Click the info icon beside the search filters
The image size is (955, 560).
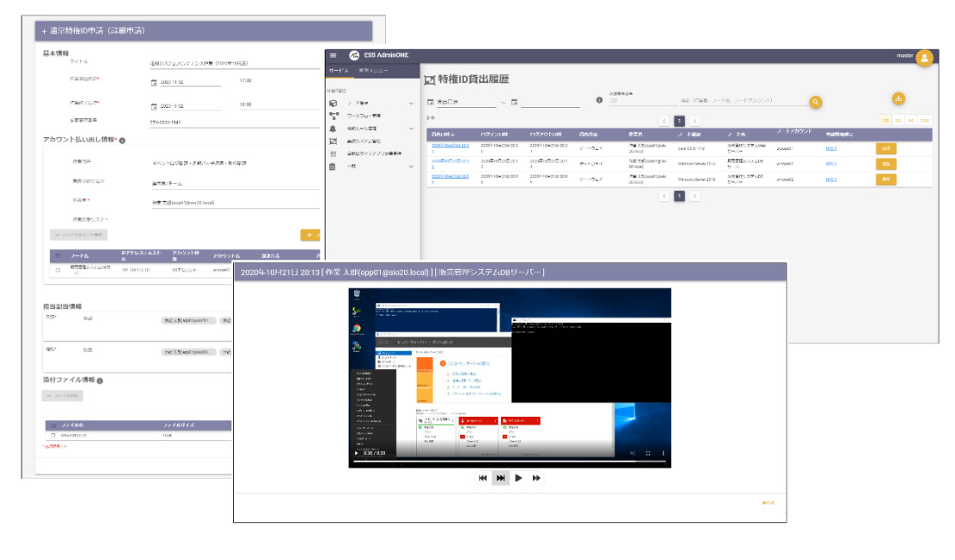coord(600,98)
